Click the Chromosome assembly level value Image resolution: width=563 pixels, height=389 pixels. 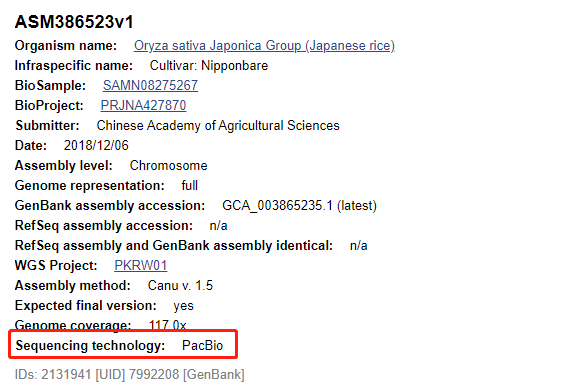[168, 166]
